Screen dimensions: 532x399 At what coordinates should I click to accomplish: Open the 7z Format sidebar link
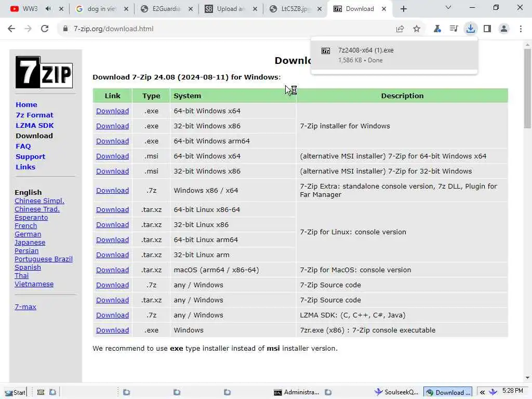(x=35, y=115)
